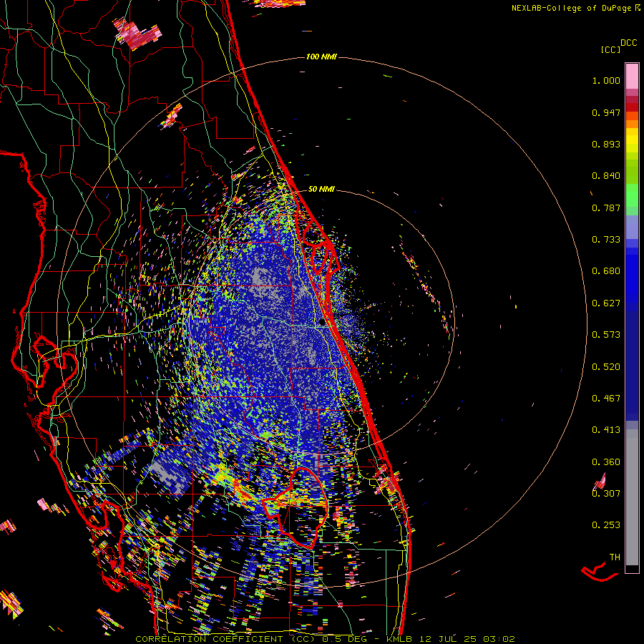The image size is (644, 644).
Task: Click the "0.680" scale value
Action: (x=606, y=271)
